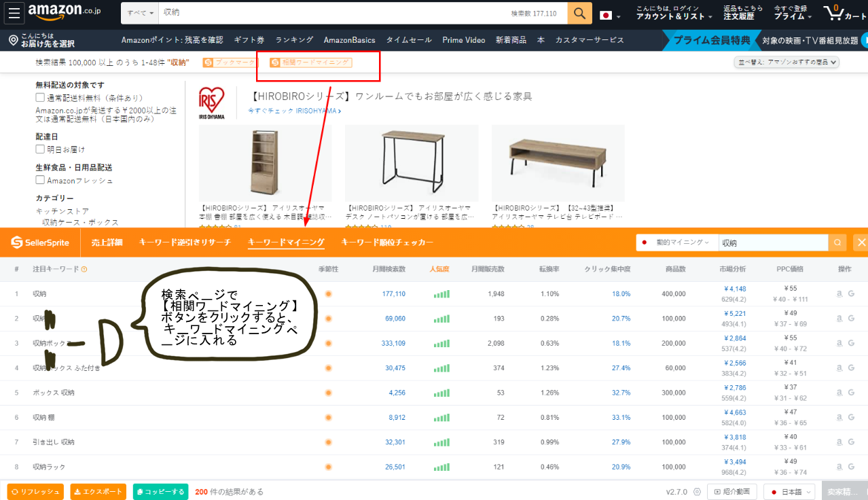This screenshot has height=500, width=868.
Task: Click the SellerSprite search magnifier button
Action: pyautogui.click(x=837, y=243)
